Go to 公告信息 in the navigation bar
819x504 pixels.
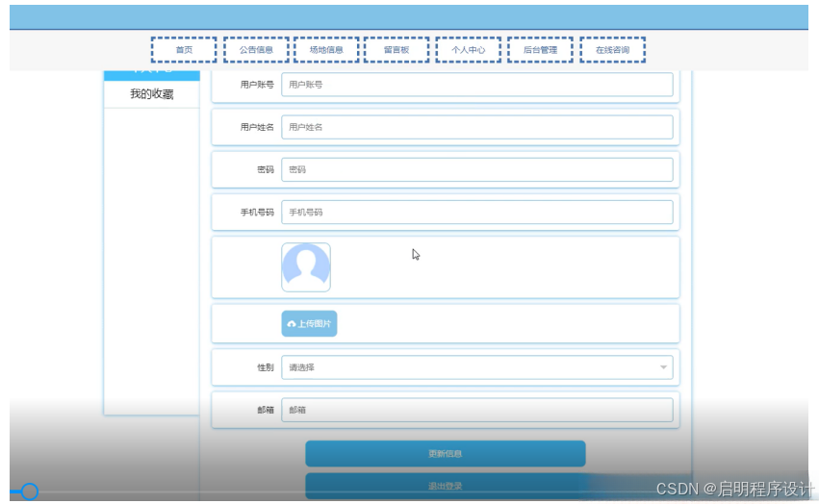click(x=256, y=50)
